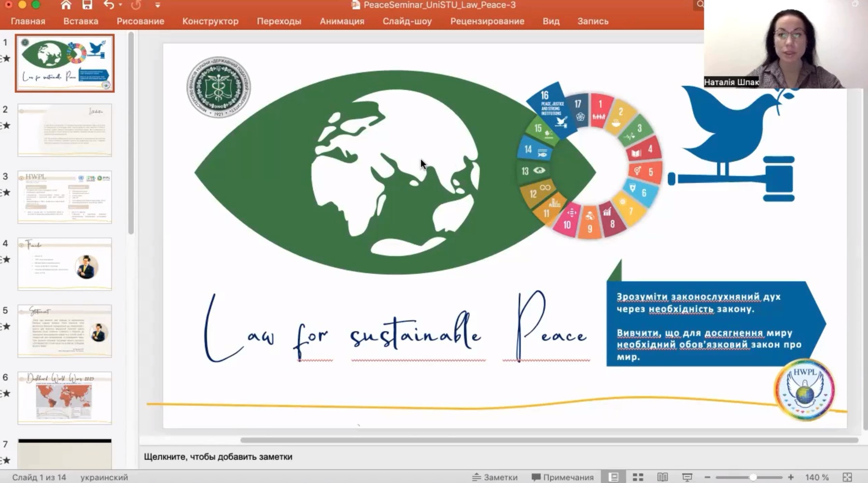Open the Главная ribbon tab

click(x=28, y=21)
